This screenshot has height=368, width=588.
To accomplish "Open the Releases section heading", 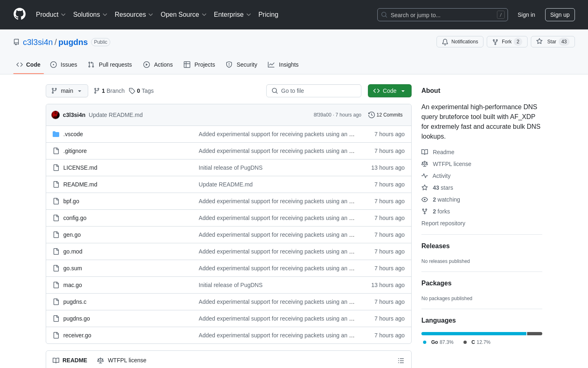I will click(x=435, y=246).
